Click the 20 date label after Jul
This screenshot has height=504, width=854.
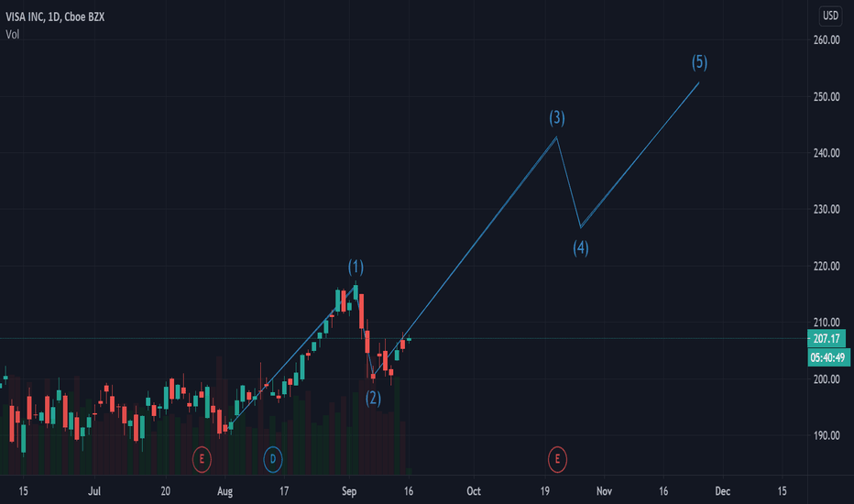point(165,491)
